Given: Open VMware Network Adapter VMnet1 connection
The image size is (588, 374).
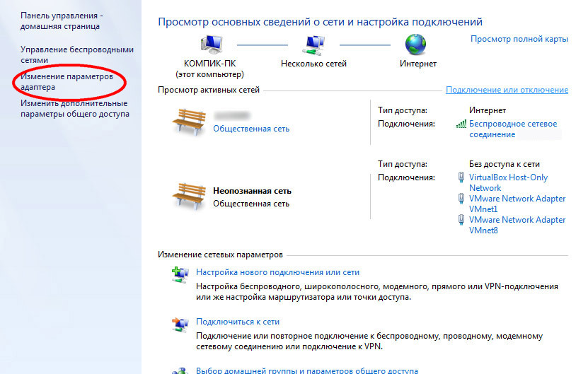Looking at the screenshot, I should (517, 204).
